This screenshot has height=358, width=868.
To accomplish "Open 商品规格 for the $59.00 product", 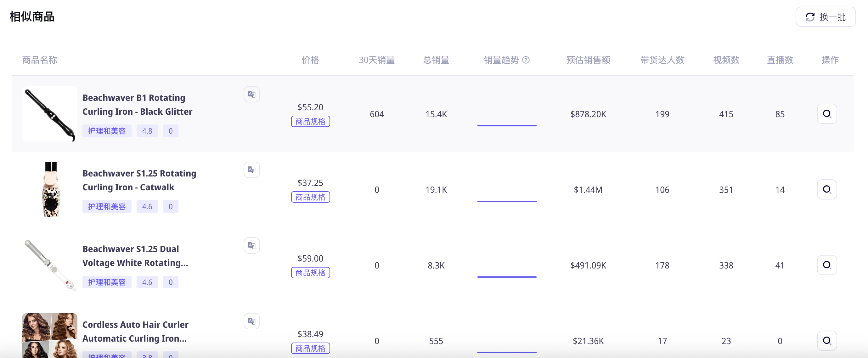I will click(310, 273).
